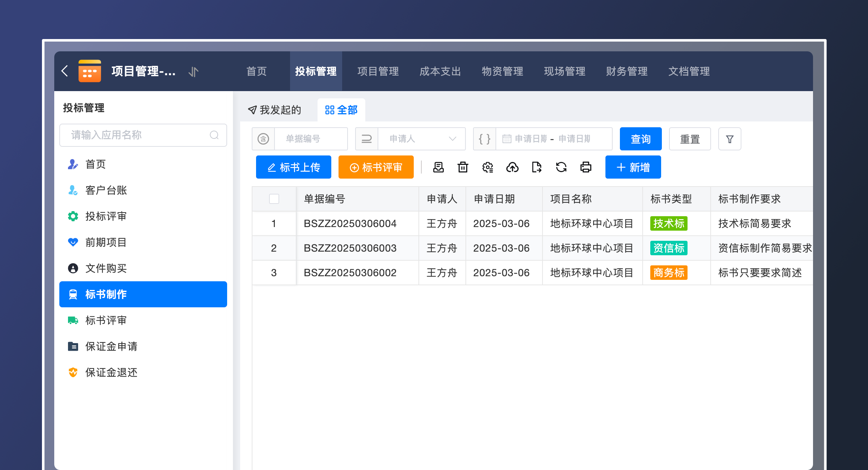Switch to the 我发起的 tab
The image size is (868, 470).
[x=275, y=110]
